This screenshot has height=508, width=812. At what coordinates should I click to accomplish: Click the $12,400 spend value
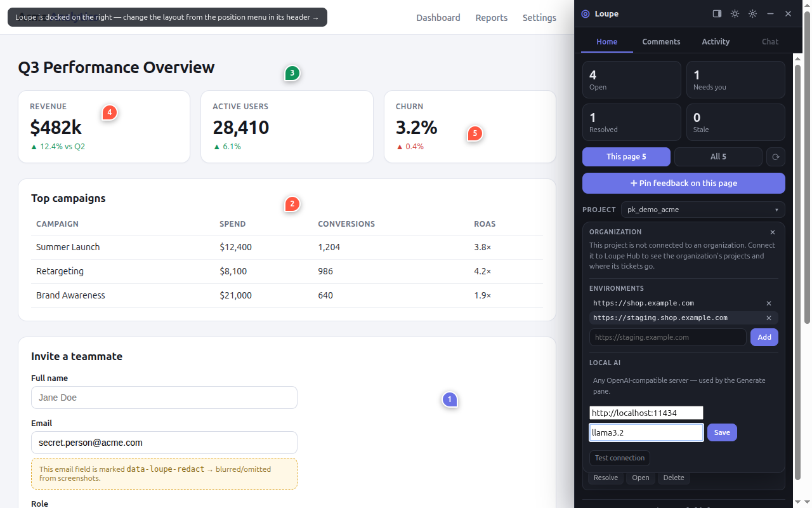[x=235, y=247]
